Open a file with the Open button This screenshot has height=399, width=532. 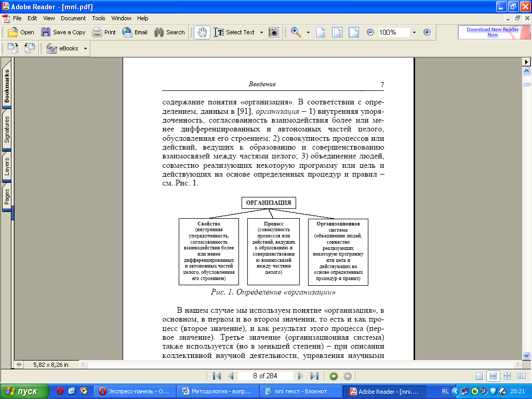[x=21, y=32]
